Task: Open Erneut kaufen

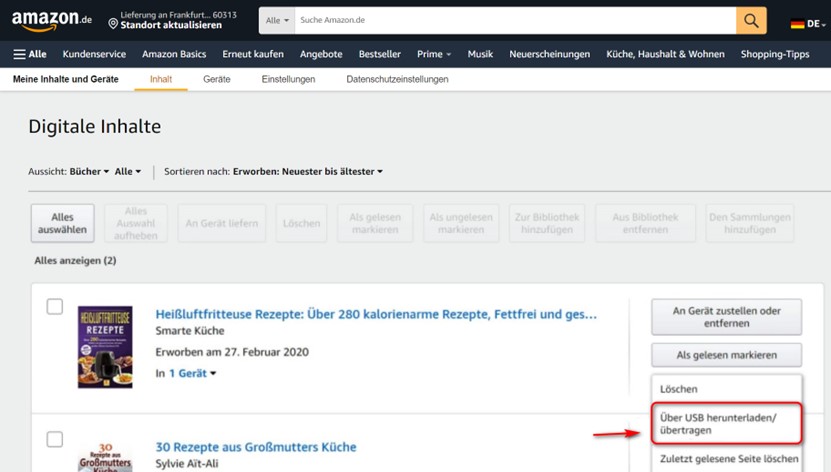Action: click(x=253, y=54)
